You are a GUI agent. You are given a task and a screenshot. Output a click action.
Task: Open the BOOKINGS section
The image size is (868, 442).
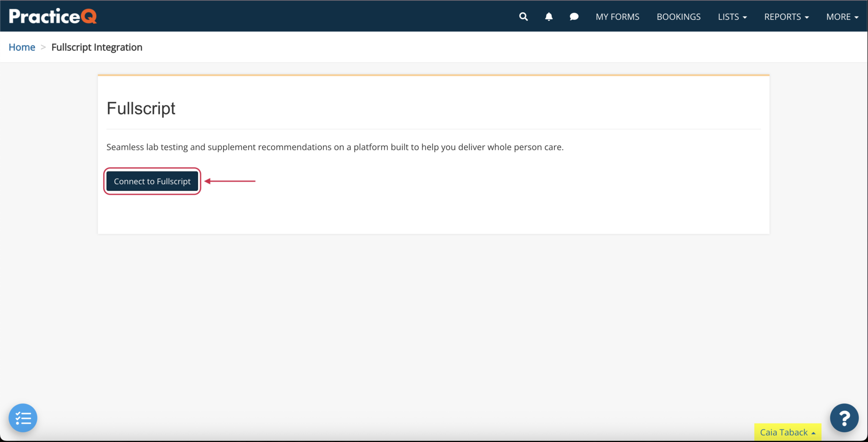point(679,17)
